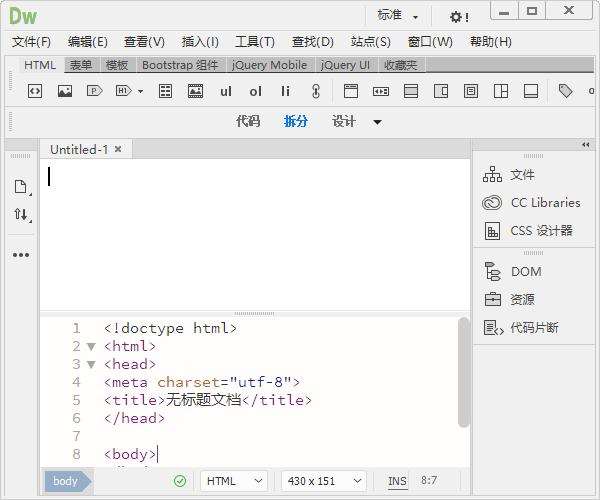Insert Section element icon
Viewport: 600px width, 500px height.
501,91
